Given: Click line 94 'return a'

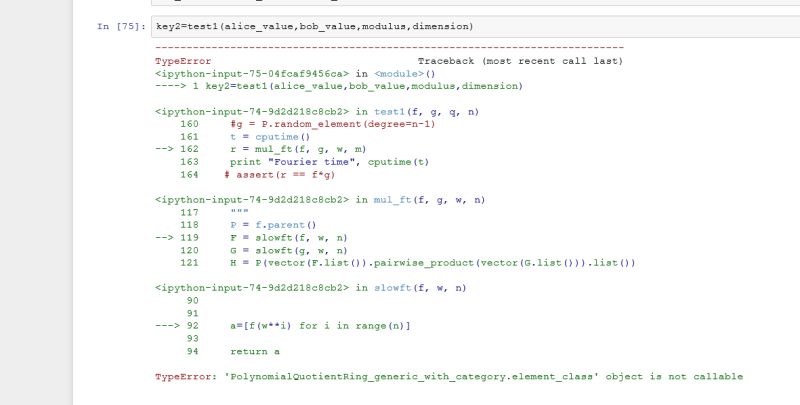Looking at the screenshot, I should [233, 351].
